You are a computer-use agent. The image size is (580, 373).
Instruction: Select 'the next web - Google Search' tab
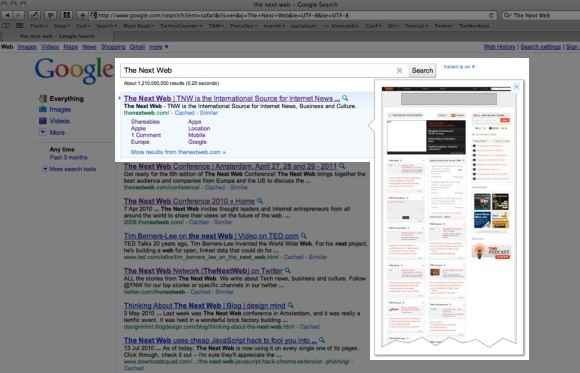coord(57,36)
